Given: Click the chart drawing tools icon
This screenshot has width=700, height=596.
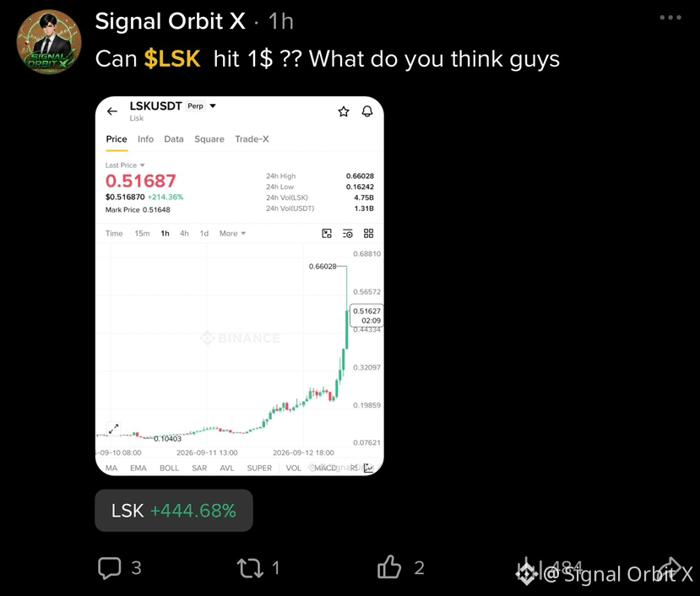Looking at the screenshot, I should click(x=327, y=234).
